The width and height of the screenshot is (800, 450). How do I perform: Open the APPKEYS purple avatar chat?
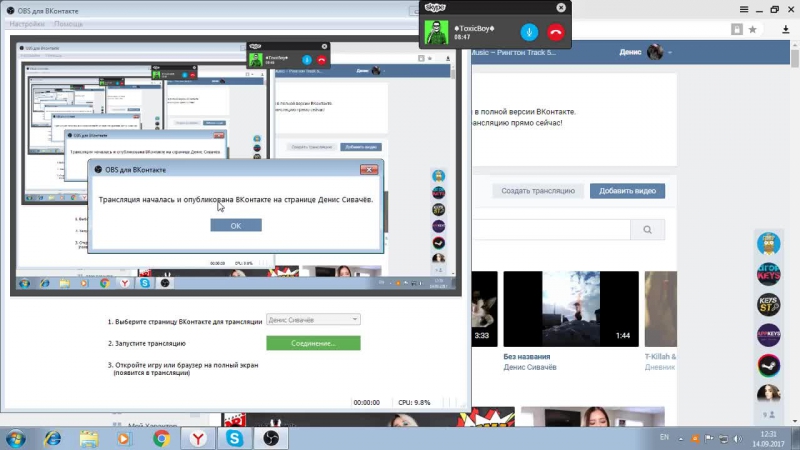[768, 335]
